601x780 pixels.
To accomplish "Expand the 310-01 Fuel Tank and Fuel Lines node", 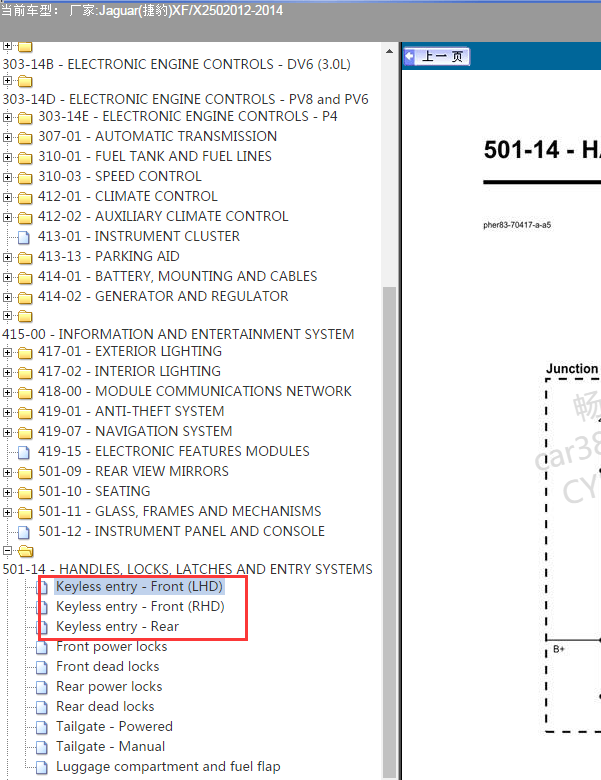I will [x=7, y=157].
